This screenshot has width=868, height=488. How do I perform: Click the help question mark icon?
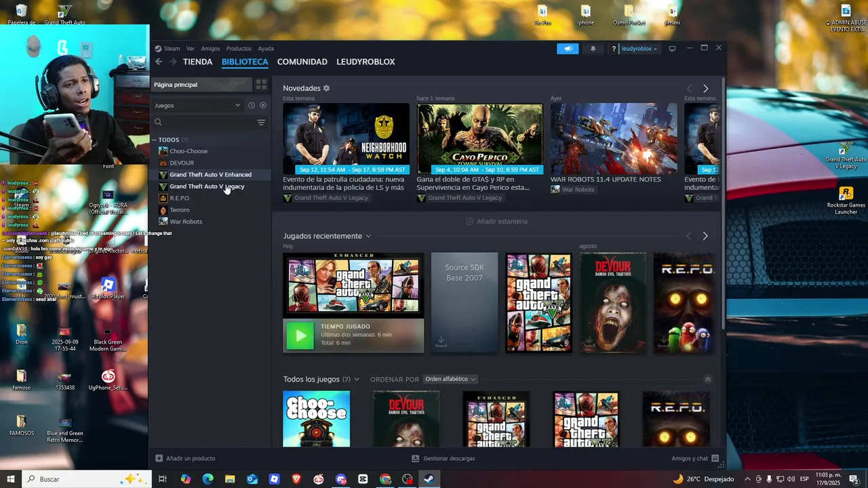(x=614, y=49)
